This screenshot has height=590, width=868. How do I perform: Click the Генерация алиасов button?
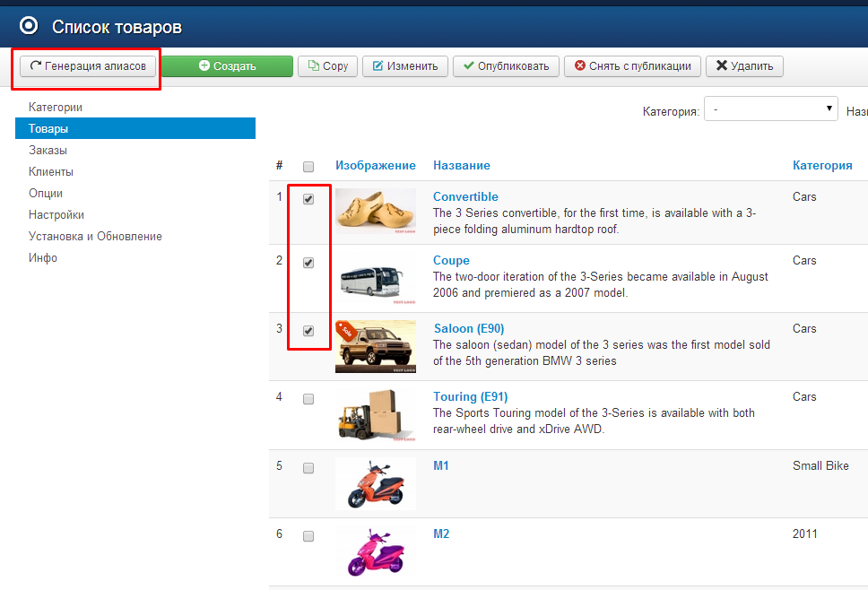88,66
